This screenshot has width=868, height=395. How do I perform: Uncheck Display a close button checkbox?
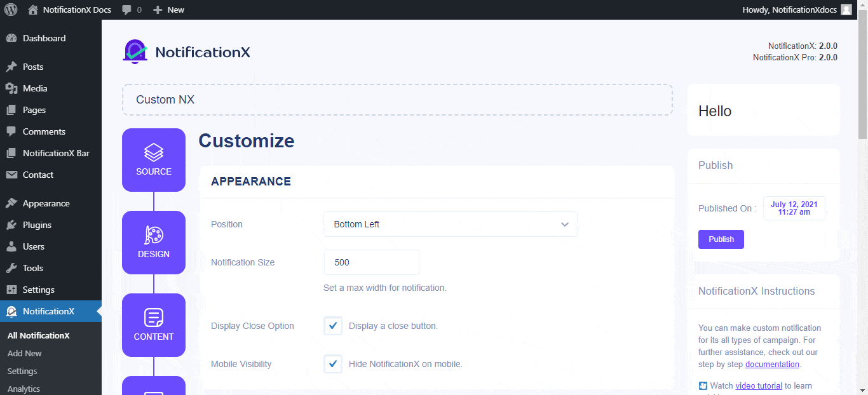[333, 326]
